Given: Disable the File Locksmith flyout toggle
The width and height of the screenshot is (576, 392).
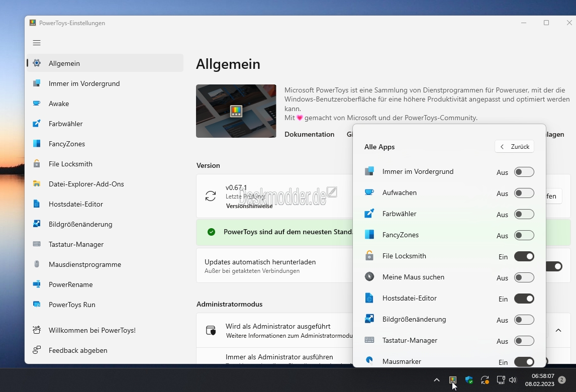Looking at the screenshot, I should point(524,256).
